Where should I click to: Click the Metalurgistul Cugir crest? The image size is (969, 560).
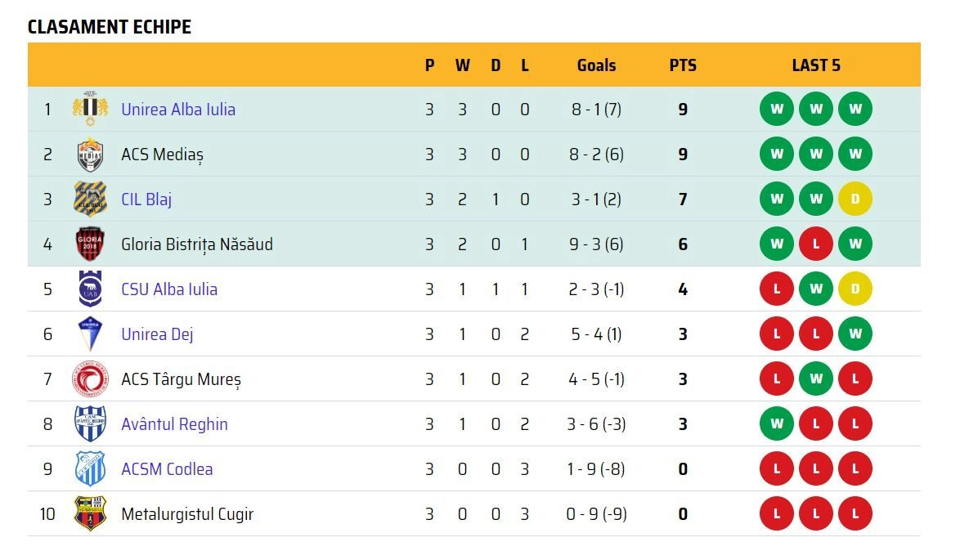click(x=90, y=513)
